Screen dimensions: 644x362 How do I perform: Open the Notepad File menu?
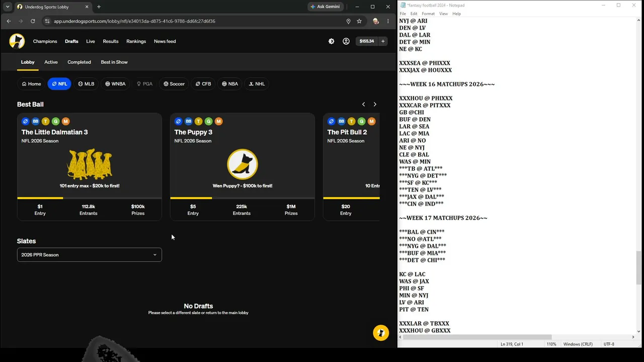tap(403, 14)
